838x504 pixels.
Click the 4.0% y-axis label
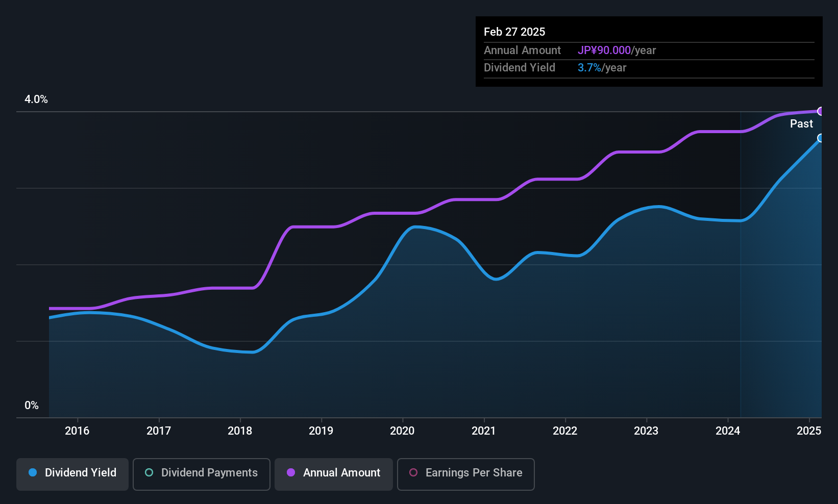click(x=36, y=99)
